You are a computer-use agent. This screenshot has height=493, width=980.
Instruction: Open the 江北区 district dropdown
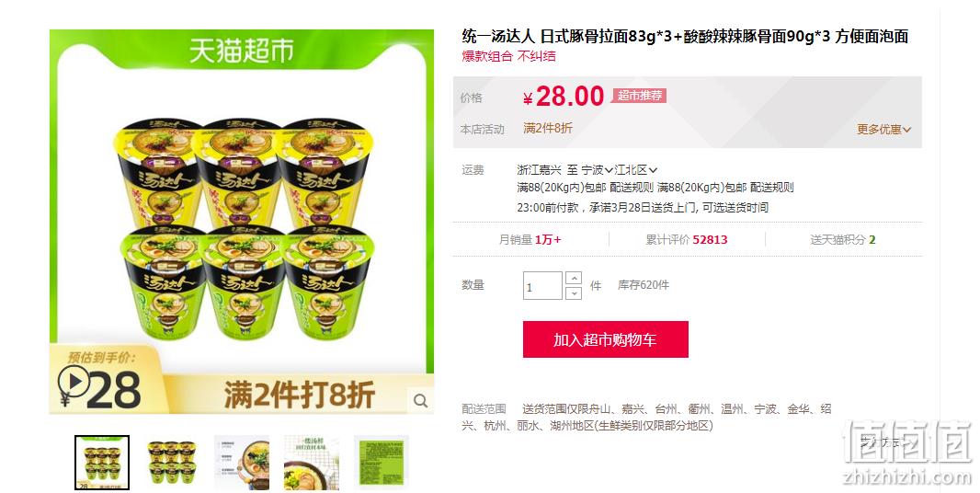point(635,169)
